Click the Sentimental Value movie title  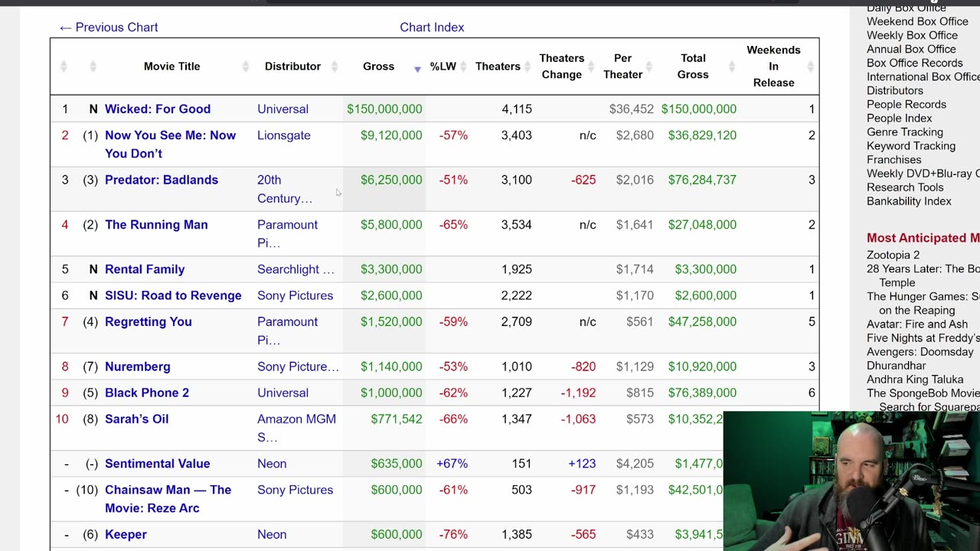157,464
